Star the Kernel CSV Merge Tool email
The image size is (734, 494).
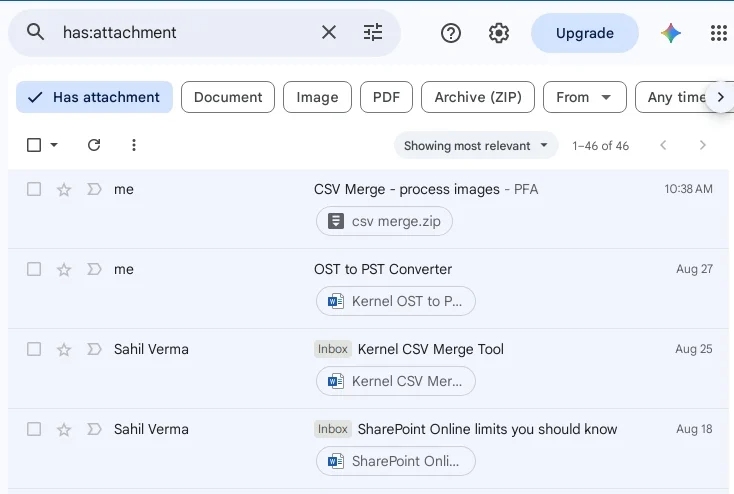click(x=64, y=350)
